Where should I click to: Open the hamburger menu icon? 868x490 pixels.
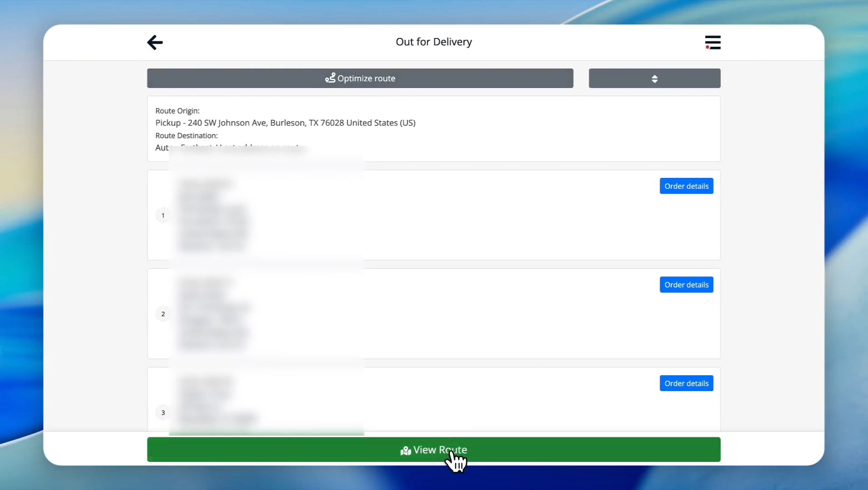[x=713, y=42]
